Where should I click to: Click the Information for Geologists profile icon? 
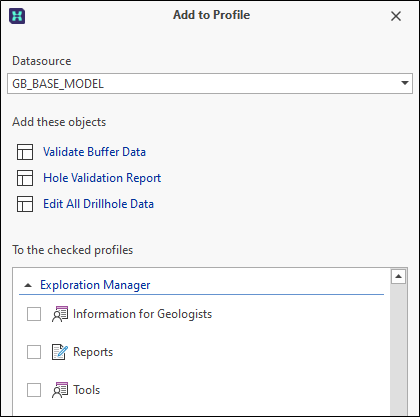pyautogui.click(x=60, y=314)
